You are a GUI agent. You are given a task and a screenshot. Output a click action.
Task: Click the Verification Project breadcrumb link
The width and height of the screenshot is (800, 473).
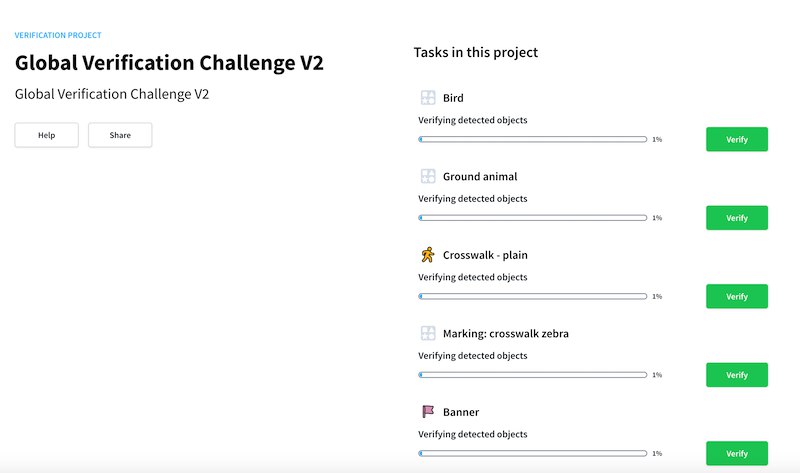click(58, 35)
